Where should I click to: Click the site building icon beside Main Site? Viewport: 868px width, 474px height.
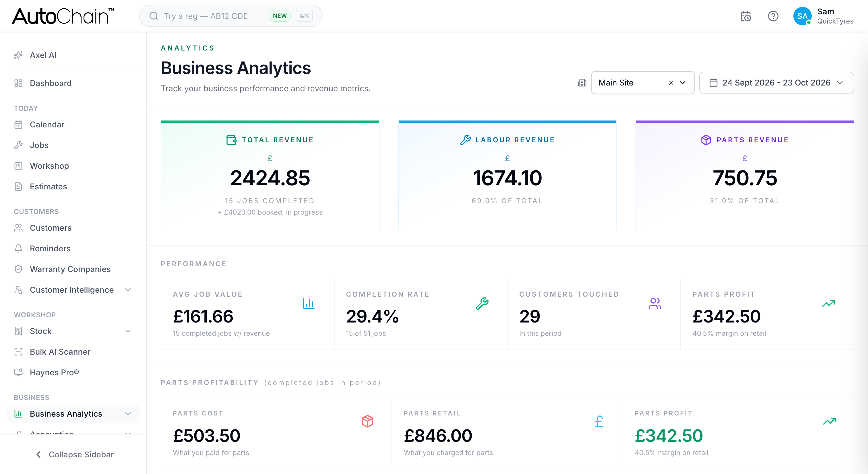coord(582,83)
